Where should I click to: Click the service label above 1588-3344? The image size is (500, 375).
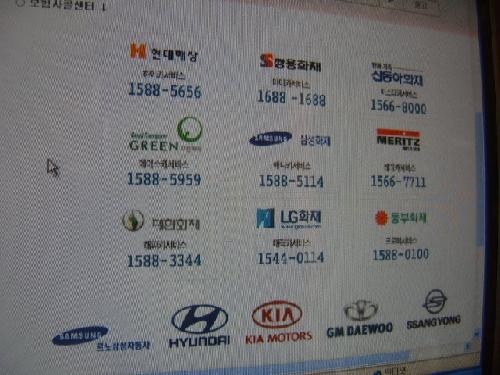(165, 245)
